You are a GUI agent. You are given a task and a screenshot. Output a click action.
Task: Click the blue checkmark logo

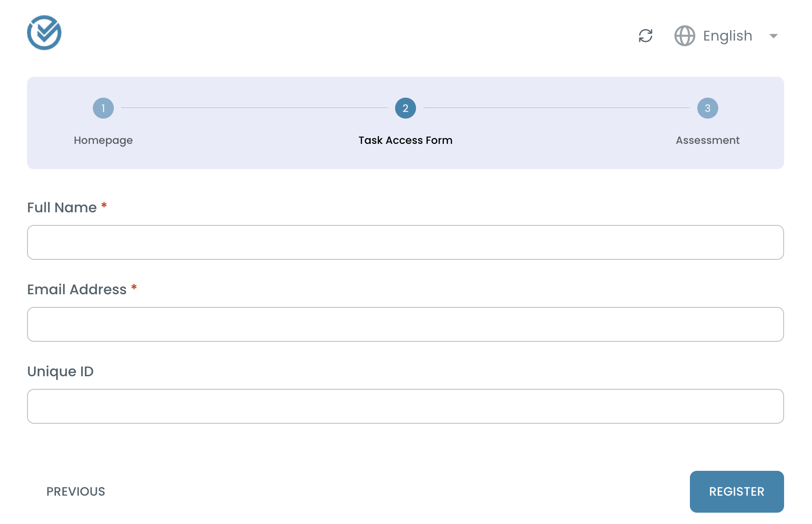(44, 33)
